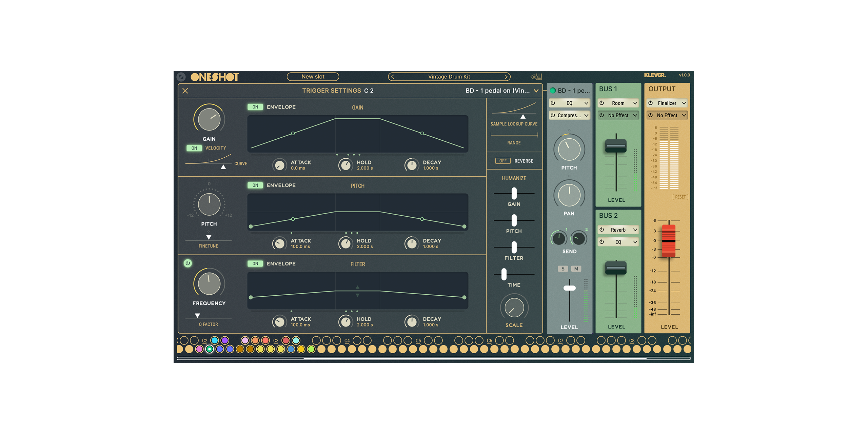
Task: Toggle power icon for Reverb effect
Action: 601,230
